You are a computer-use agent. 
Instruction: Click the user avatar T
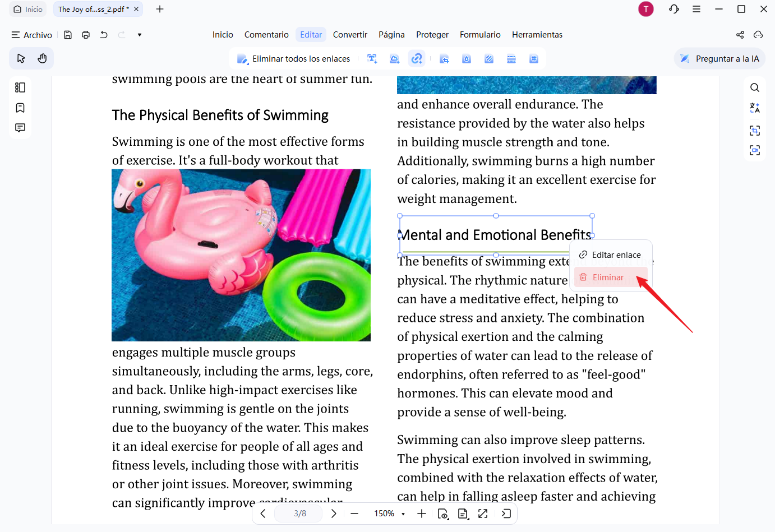[646, 9]
